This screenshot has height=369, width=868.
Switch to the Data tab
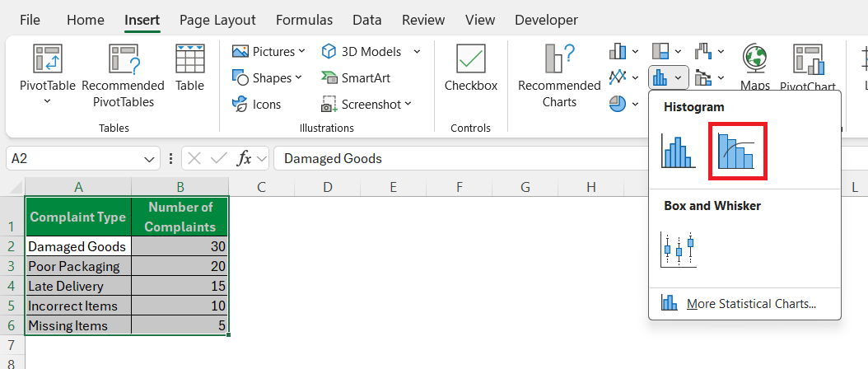click(367, 20)
